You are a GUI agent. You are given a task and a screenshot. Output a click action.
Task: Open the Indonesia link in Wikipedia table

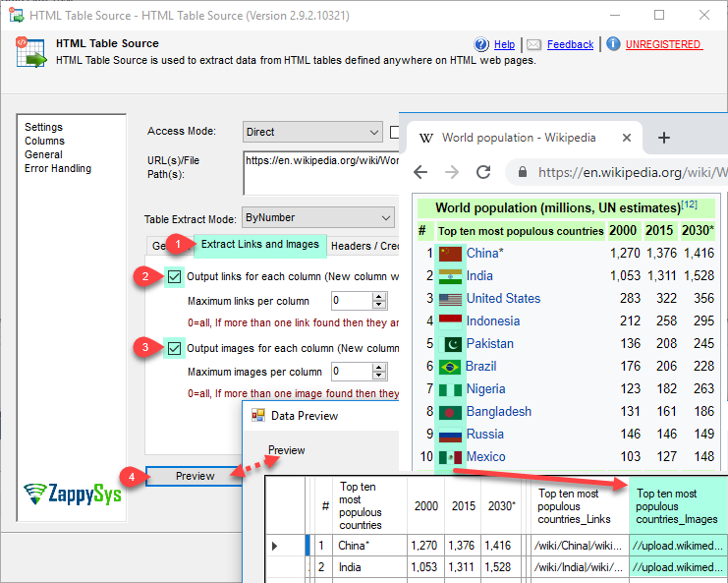click(493, 321)
